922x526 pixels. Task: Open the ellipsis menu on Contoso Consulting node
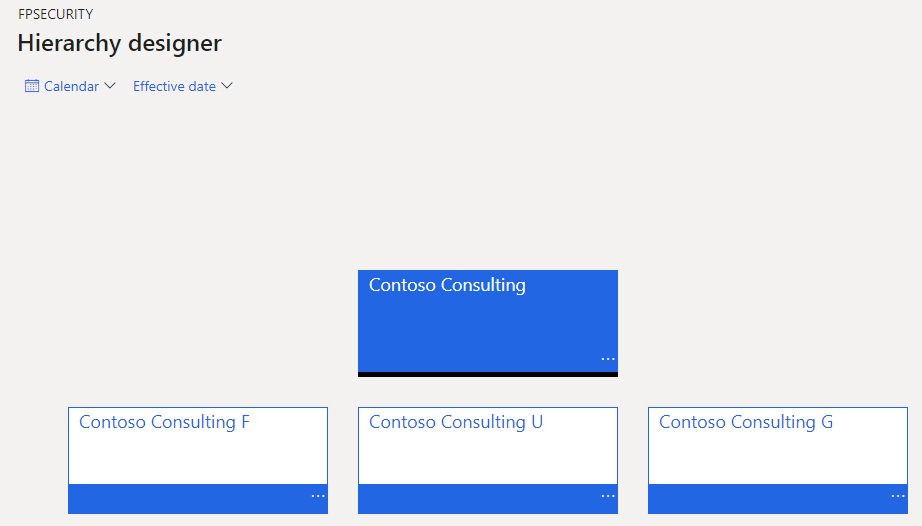[x=607, y=359]
